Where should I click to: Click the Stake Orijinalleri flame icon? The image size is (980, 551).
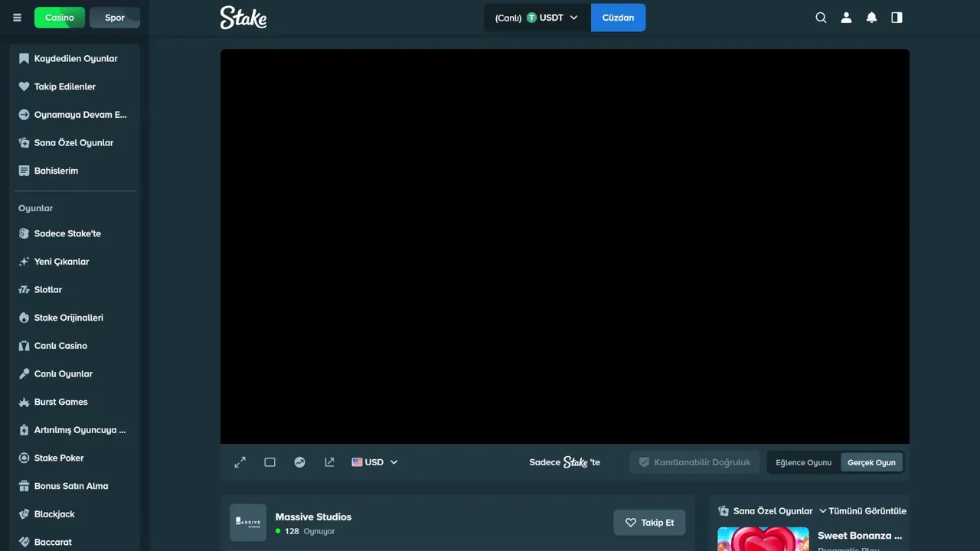coord(24,318)
